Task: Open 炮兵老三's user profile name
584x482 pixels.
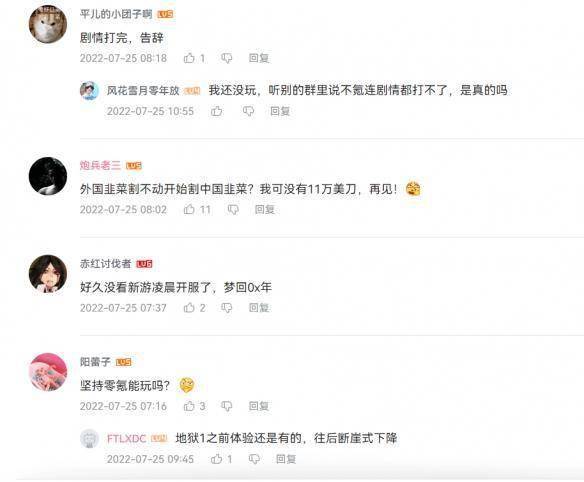Action: [100, 165]
